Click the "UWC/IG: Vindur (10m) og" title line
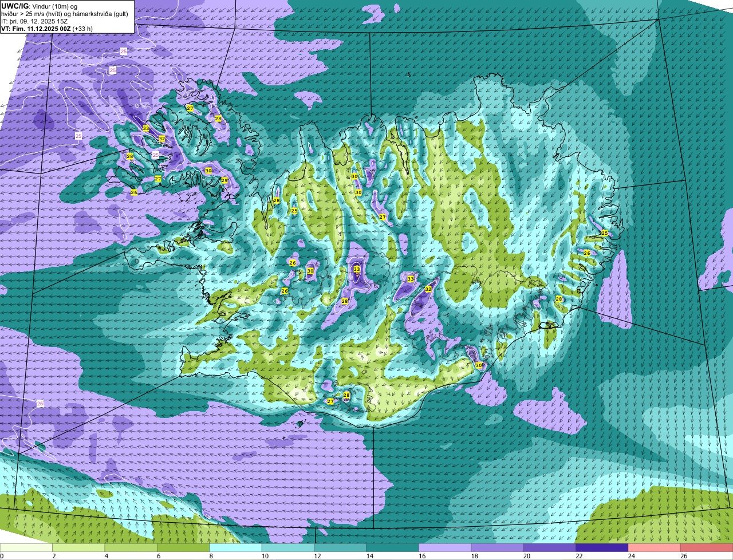Screen dimensions: 733x560 pyautogui.click(x=40, y=6)
